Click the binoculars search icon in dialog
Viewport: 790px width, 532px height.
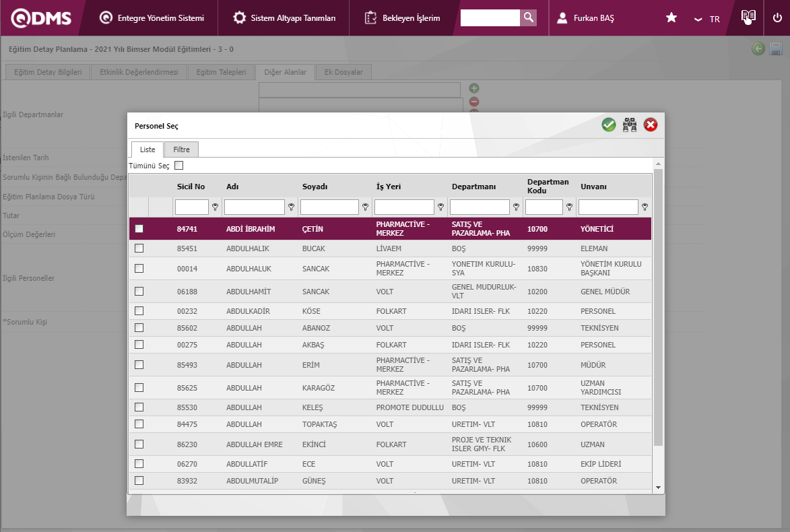click(x=630, y=125)
